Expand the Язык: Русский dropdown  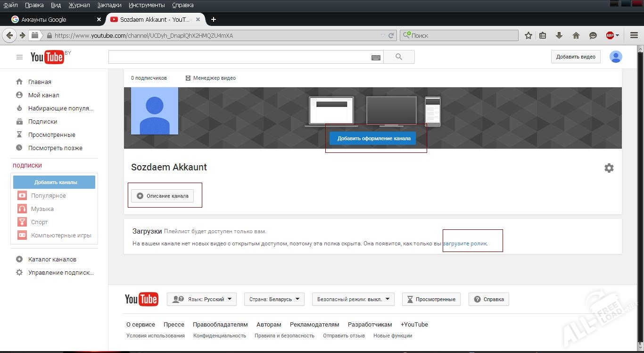(201, 299)
